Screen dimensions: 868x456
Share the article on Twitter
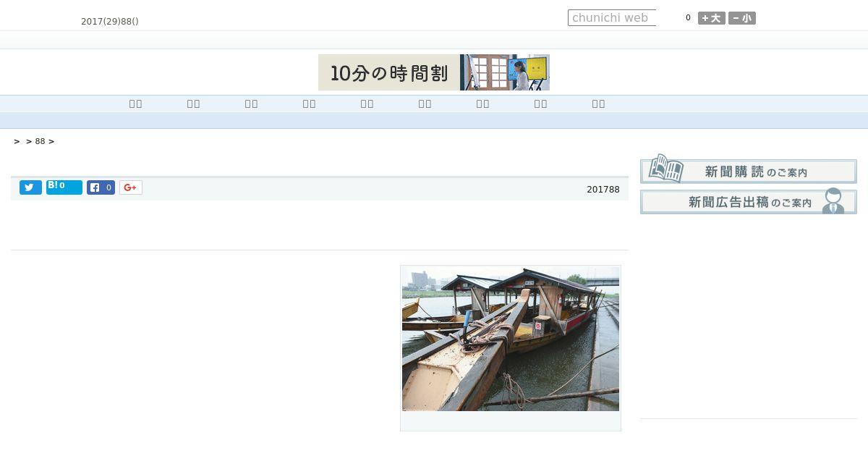(30, 187)
